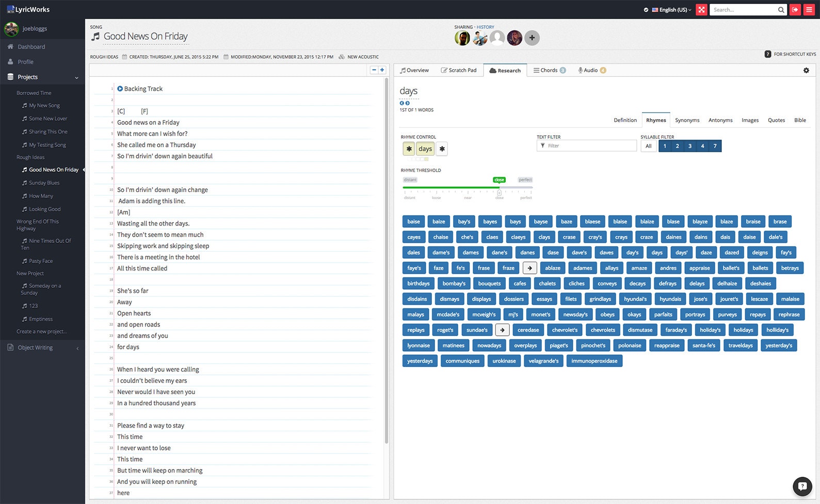Toggle fullscreen with the red expand icon
Image resolution: width=820 pixels, height=504 pixels.
[701, 9]
